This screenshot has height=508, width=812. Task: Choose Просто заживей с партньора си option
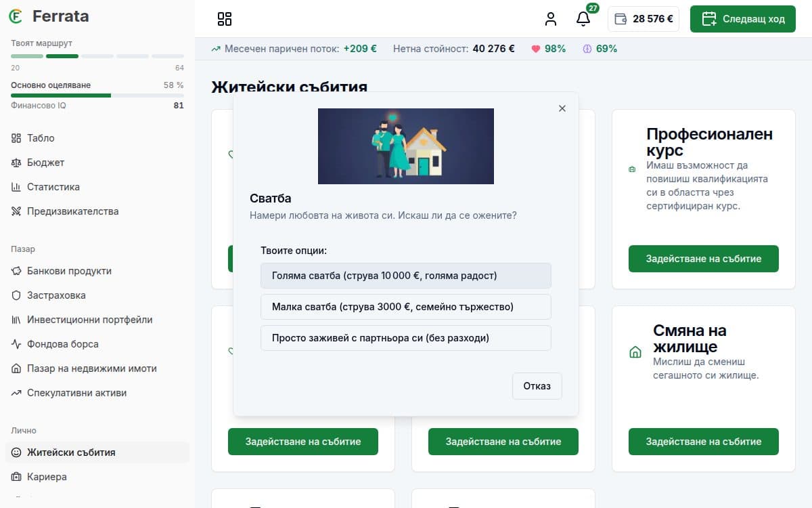click(406, 338)
